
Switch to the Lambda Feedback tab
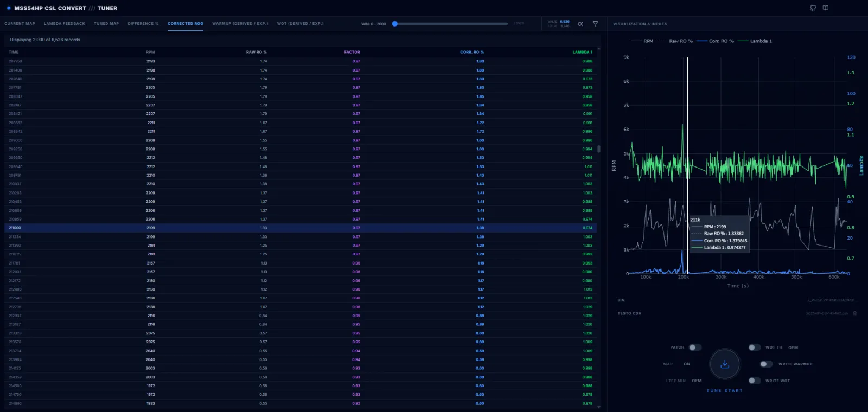pos(65,24)
